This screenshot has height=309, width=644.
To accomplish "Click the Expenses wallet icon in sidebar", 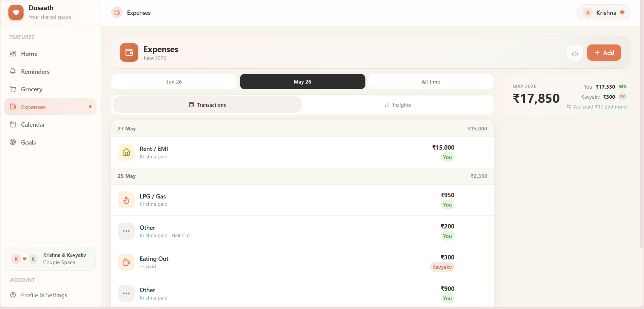I will tap(13, 107).
